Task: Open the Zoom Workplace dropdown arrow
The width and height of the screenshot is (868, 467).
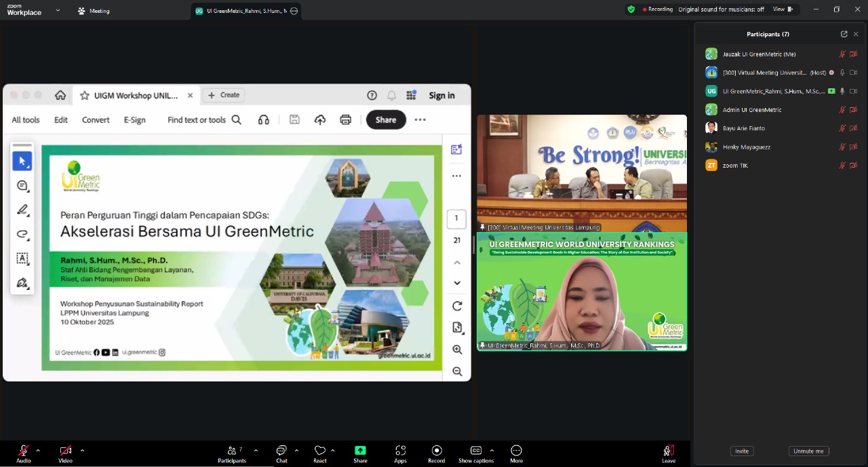Action: pyautogui.click(x=58, y=11)
